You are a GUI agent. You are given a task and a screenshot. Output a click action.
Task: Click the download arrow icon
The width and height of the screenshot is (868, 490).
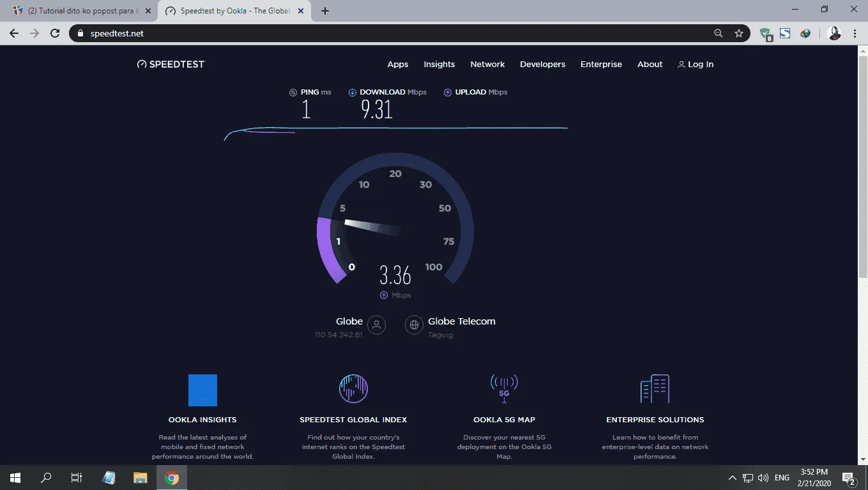point(352,93)
